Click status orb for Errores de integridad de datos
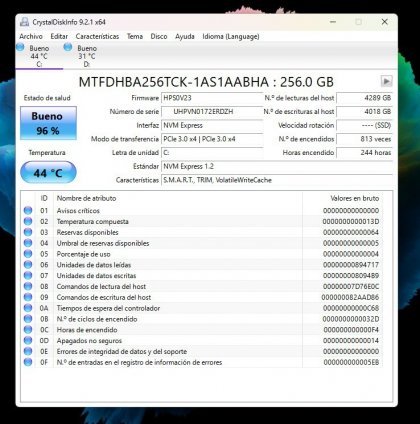The height and width of the screenshot is (424, 420). [28, 351]
